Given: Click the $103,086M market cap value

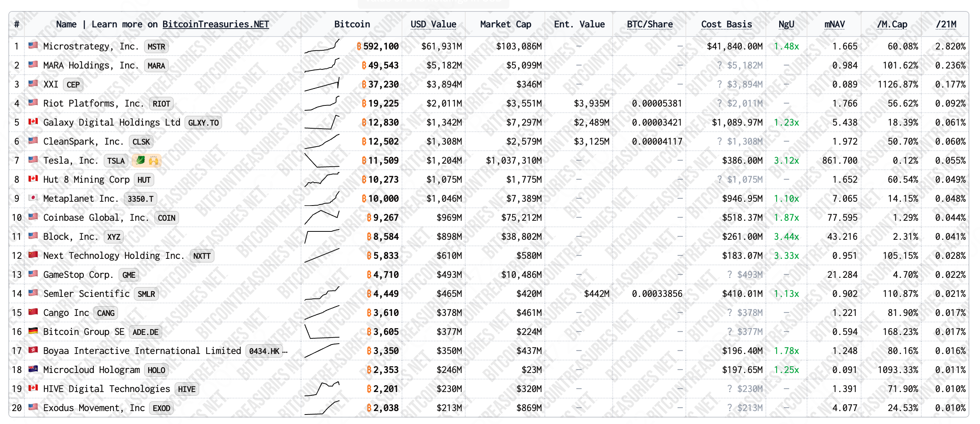Looking at the screenshot, I should point(519,46).
